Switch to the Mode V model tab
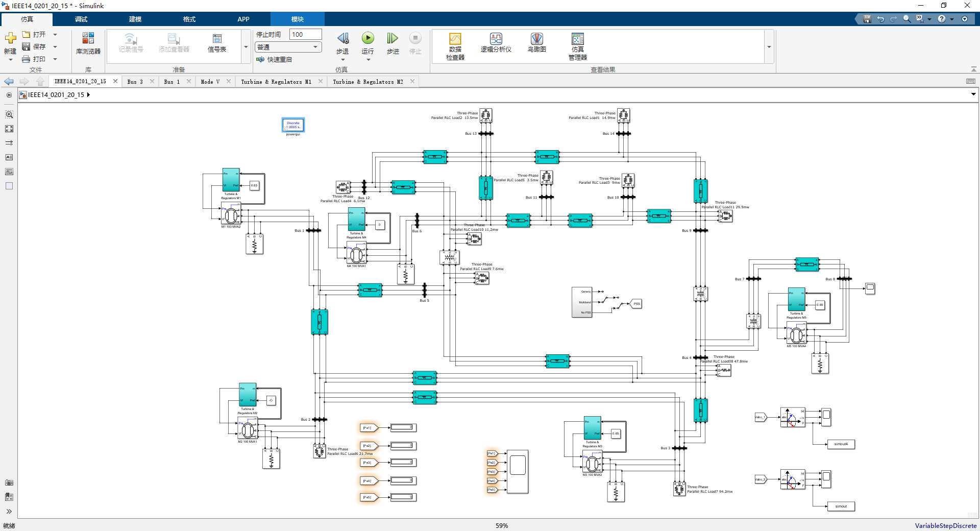 (210, 82)
